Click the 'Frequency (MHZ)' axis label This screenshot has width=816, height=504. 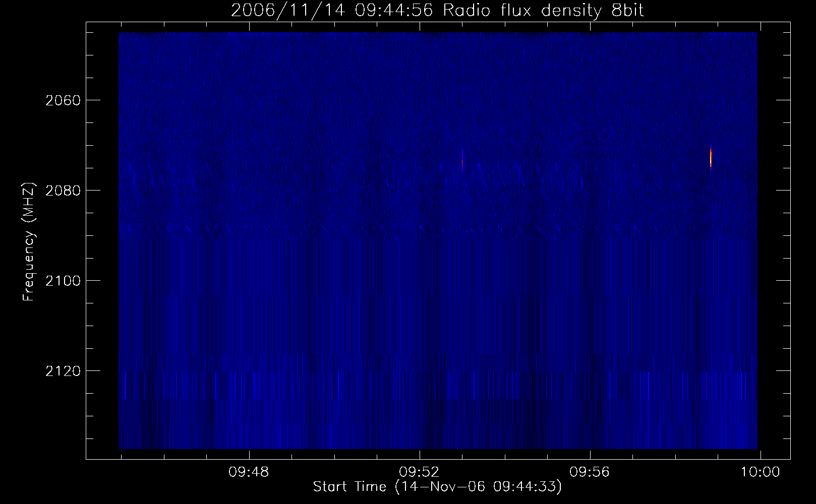click(x=28, y=242)
